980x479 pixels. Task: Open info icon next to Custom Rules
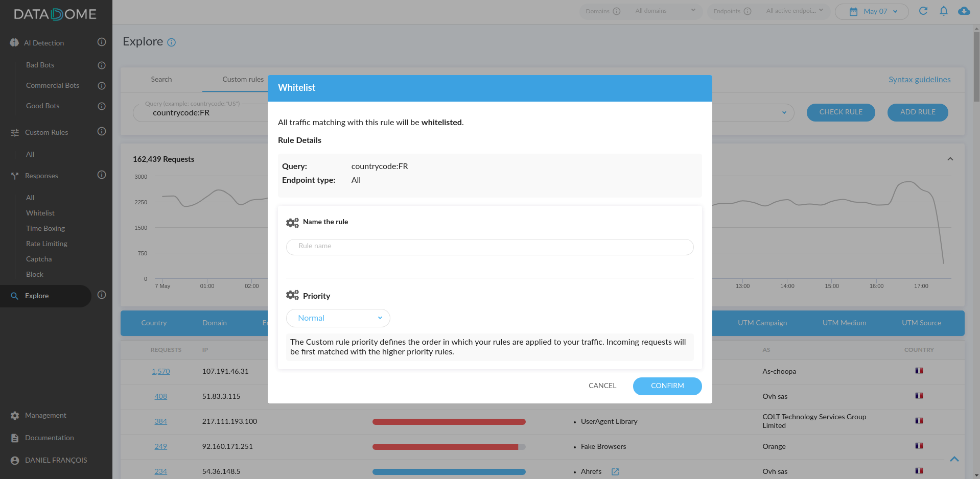pyautogui.click(x=102, y=131)
